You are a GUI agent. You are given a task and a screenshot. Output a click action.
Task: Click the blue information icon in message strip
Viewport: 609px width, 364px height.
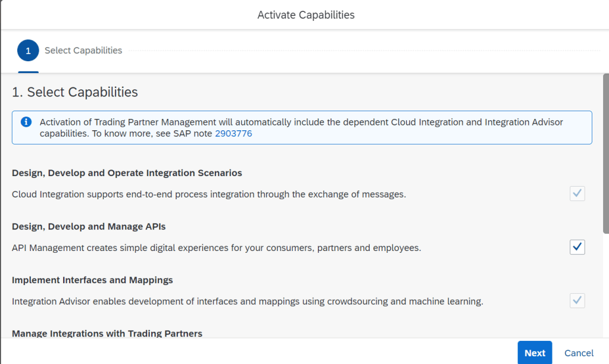[x=26, y=122]
